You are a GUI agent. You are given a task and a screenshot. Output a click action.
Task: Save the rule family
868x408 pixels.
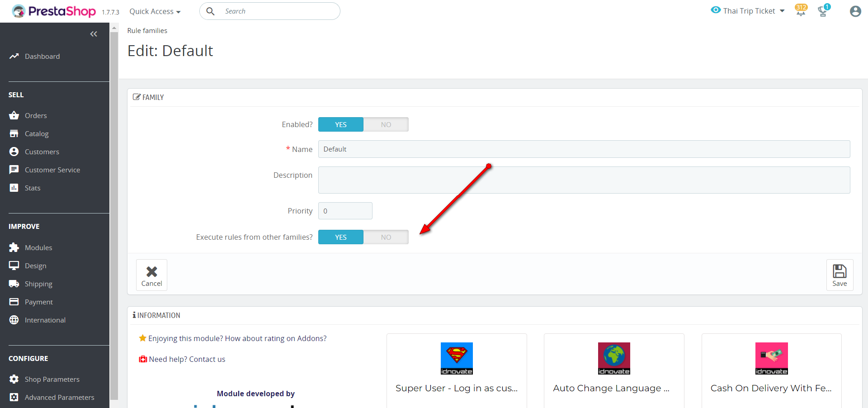point(840,275)
